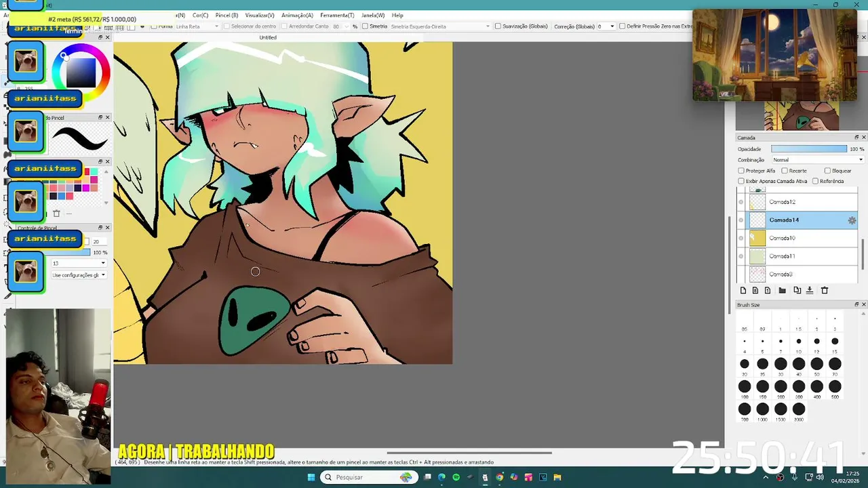Check Referência checkbox

pyautogui.click(x=815, y=182)
